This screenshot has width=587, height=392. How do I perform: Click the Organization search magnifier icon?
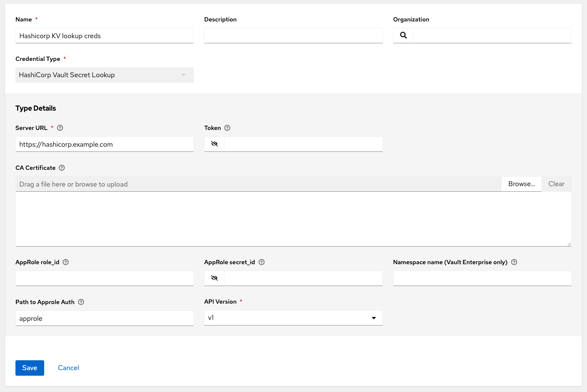[x=403, y=36]
